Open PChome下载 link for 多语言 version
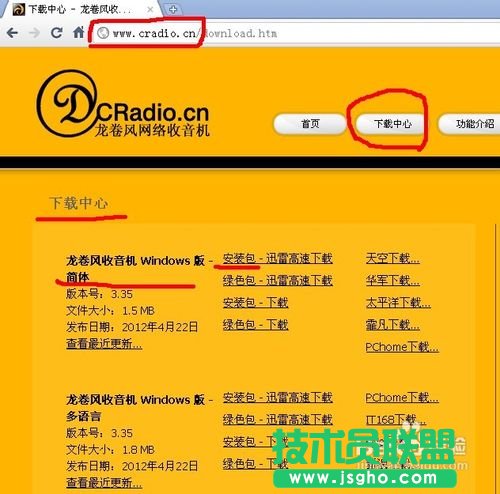Viewport: 500px width, 494px height. point(402,398)
